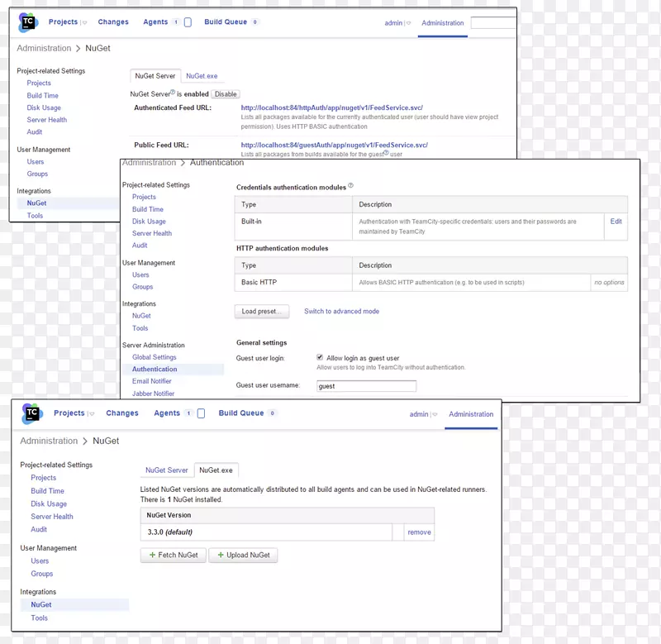The height and width of the screenshot is (644, 661).
Task: Open Audit in the NuGet Server page sidebar
Action: coord(35,132)
